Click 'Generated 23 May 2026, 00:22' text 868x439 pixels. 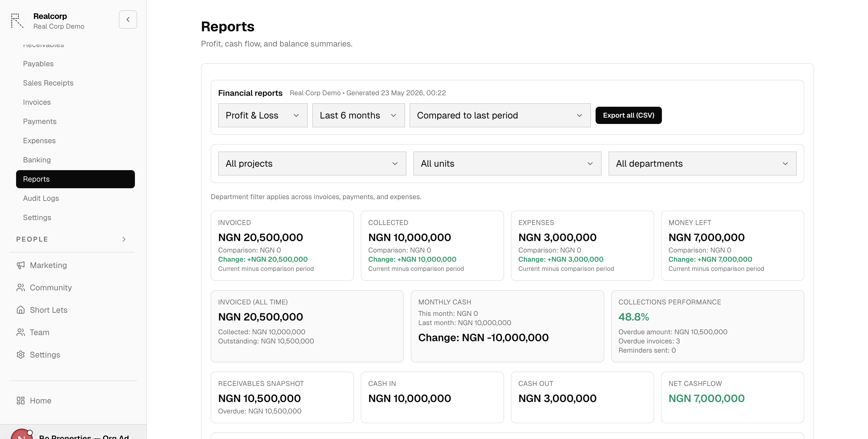pos(396,93)
